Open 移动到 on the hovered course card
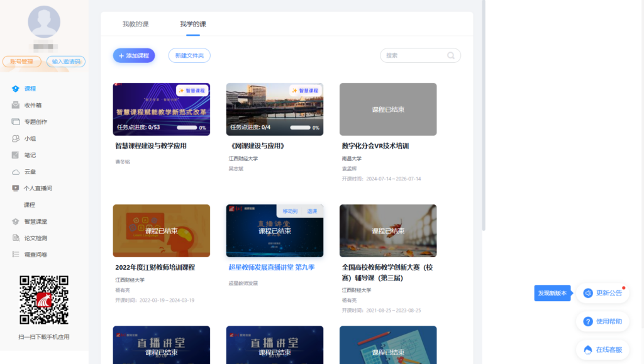Image resolution: width=644 pixels, height=364 pixels. tap(290, 211)
